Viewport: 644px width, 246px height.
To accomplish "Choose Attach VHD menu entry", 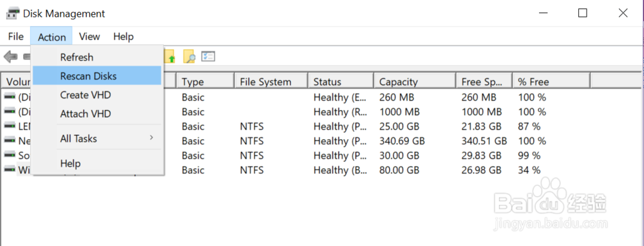I will pyautogui.click(x=97, y=114).
